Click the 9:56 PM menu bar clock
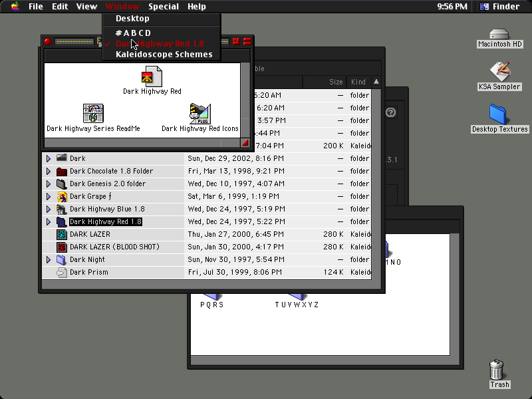Viewport: 532px width, 399px height. 452,7
